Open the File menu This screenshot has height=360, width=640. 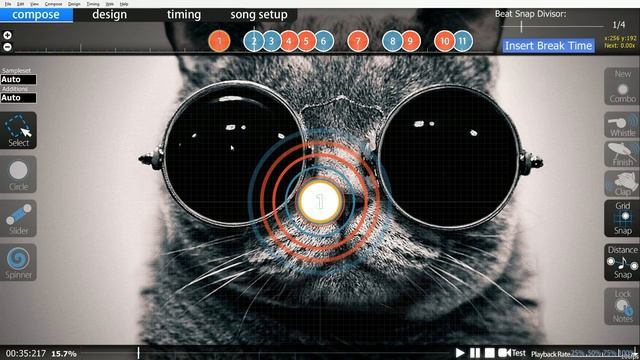(x=8, y=4)
